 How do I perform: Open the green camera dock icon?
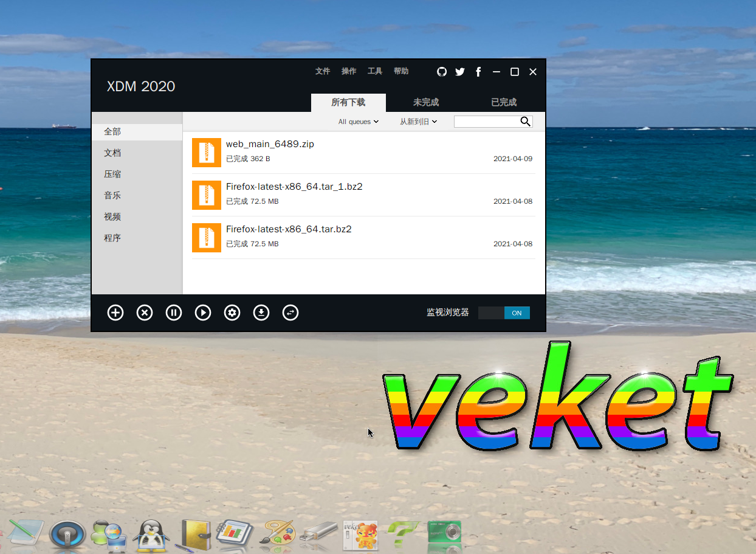[x=445, y=532]
